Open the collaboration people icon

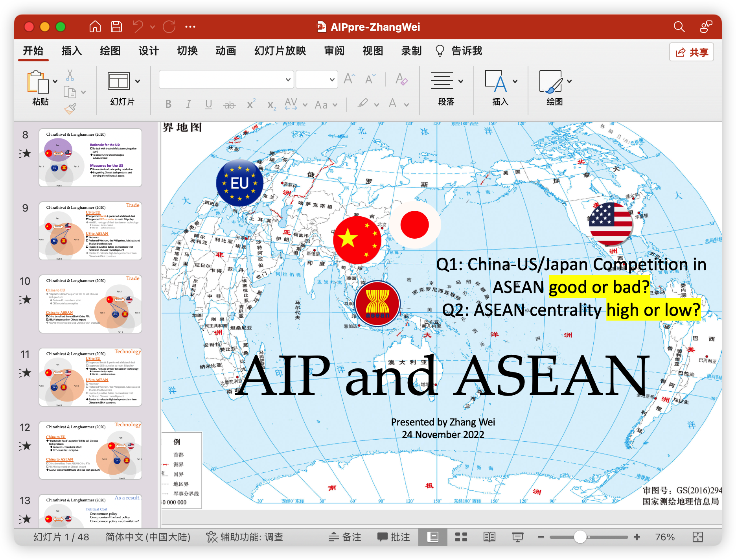coord(706,27)
